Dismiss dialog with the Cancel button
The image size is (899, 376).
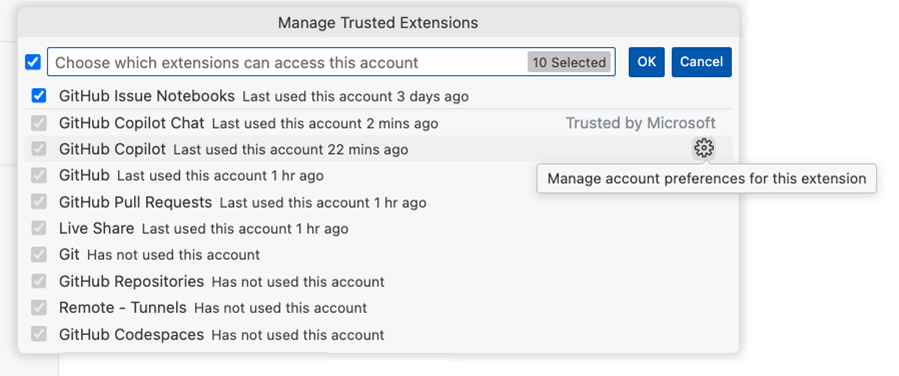(x=701, y=62)
